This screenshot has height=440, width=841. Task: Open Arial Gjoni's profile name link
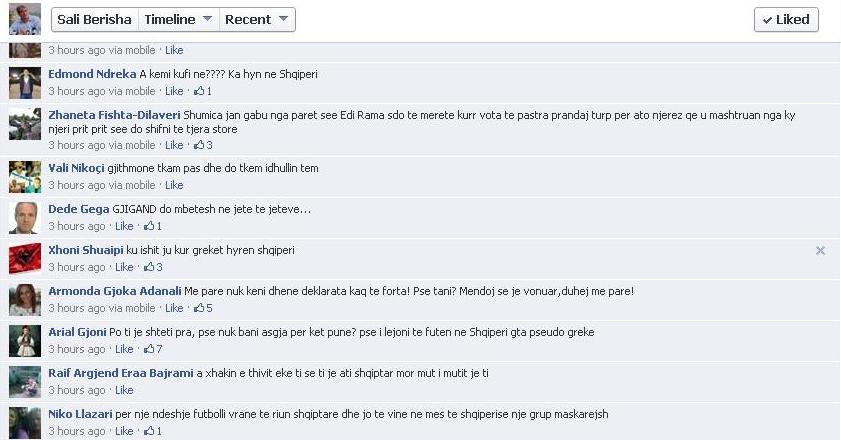point(77,332)
